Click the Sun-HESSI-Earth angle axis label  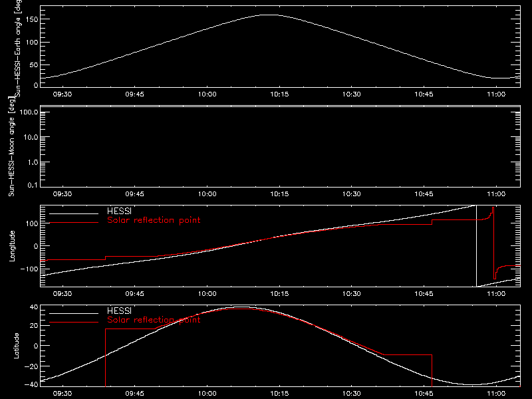[18, 49]
